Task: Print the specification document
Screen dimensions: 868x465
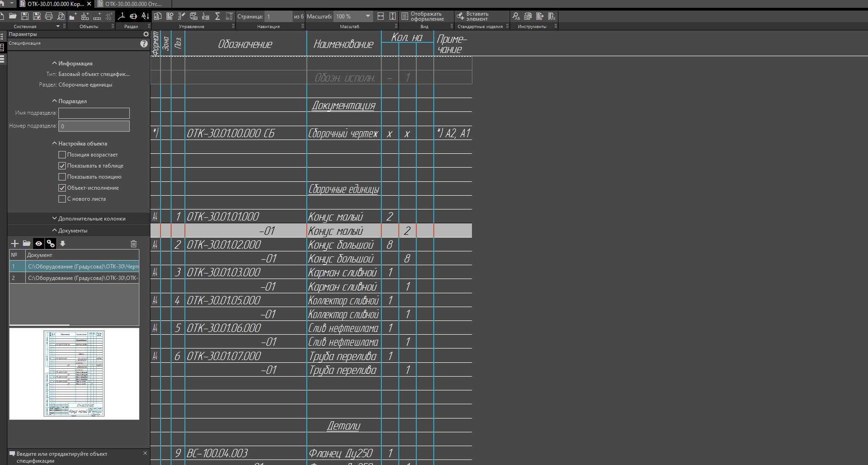Action: [49, 16]
